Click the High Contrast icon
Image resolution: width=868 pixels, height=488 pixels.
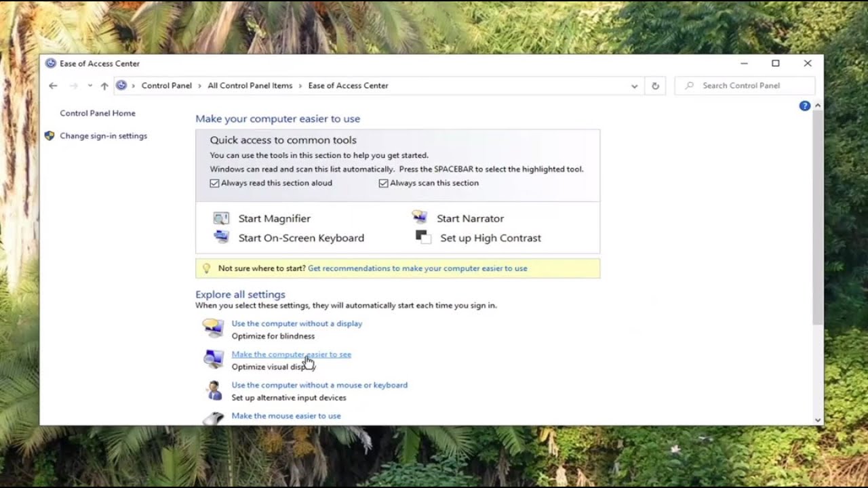point(423,237)
